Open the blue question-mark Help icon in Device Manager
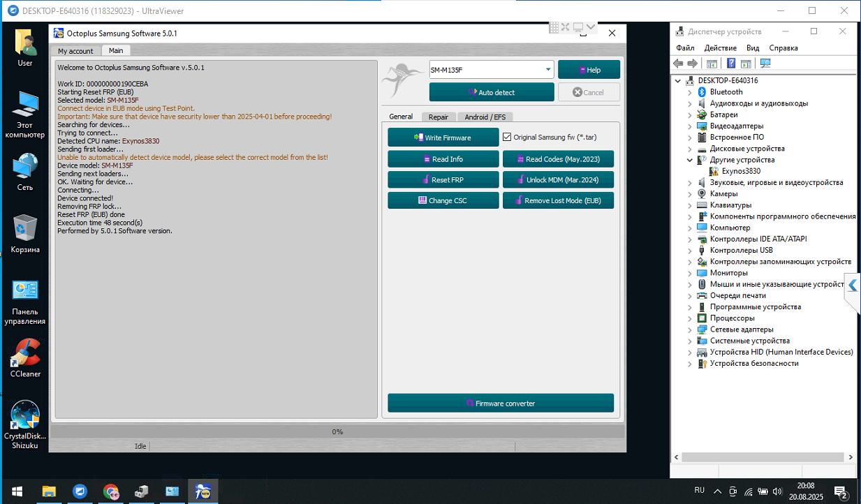861x504 pixels. point(731,64)
